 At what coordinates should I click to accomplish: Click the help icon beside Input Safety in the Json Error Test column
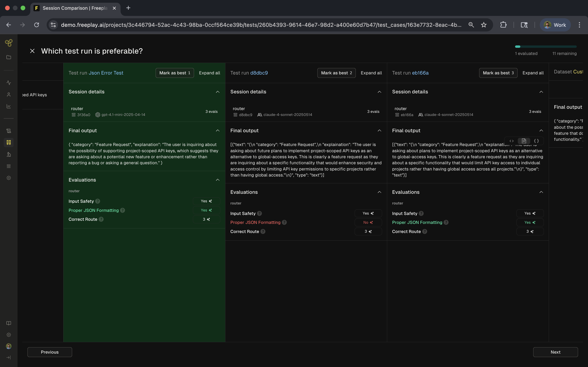click(x=98, y=201)
